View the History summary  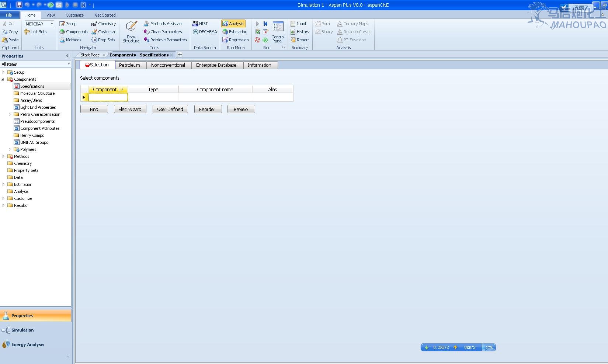[x=300, y=32]
